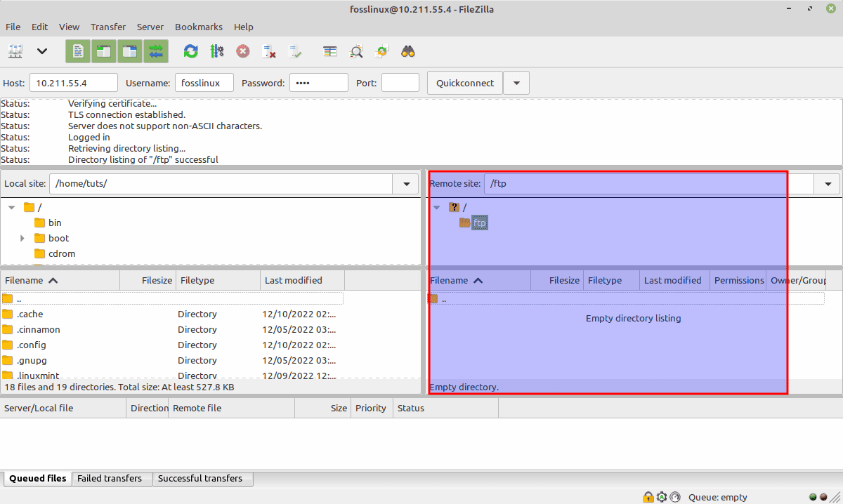Click the TLS lock icon in status bar
This screenshot has height=504, width=843.
(648, 497)
